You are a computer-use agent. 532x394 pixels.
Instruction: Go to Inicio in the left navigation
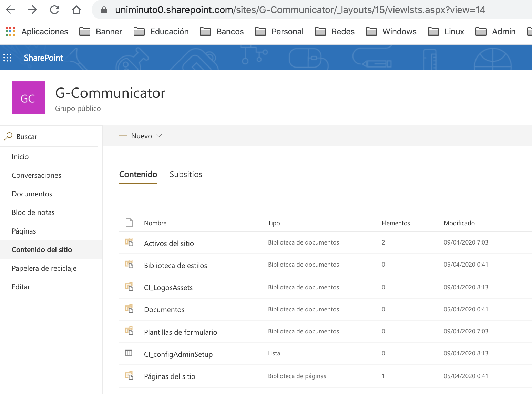coord(20,157)
